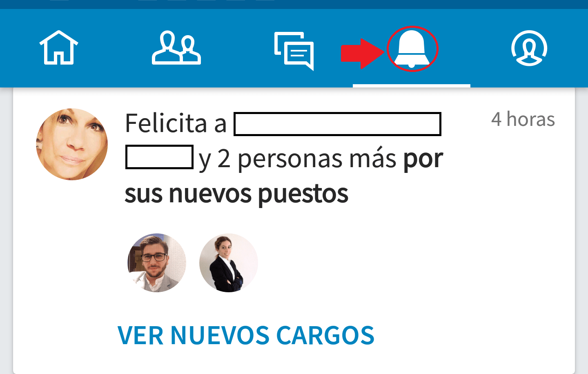Viewport: 588px width, 374px height.
Task: Tap the "Felicita a" notification text
Action: click(x=176, y=123)
